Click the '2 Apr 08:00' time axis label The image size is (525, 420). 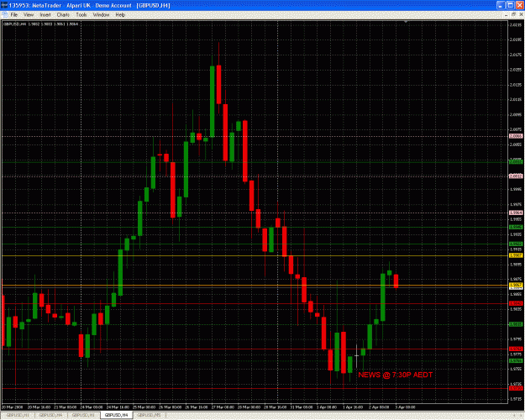(379, 407)
